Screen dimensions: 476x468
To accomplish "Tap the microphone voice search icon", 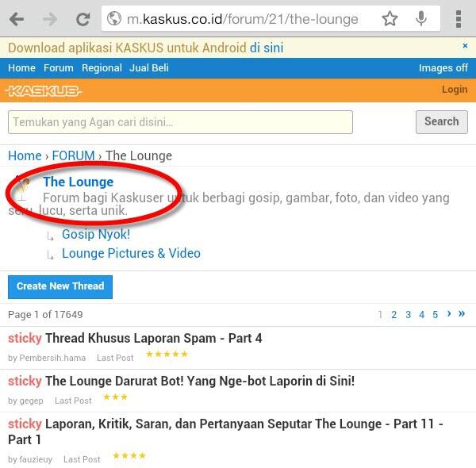I will (x=421, y=18).
